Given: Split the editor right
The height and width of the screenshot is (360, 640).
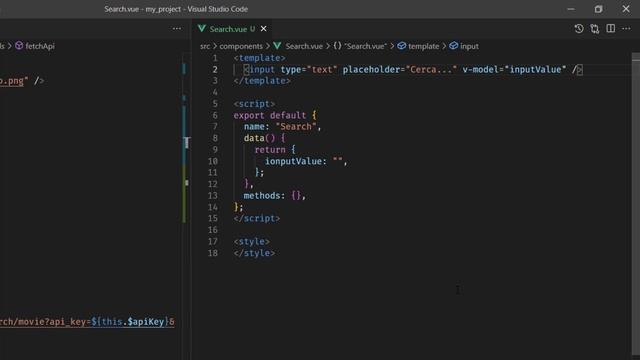Looking at the screenshot, I should (611, 29).
